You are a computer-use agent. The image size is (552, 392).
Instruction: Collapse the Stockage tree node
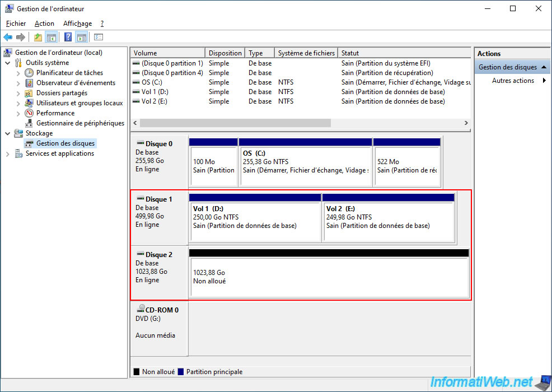7,133
